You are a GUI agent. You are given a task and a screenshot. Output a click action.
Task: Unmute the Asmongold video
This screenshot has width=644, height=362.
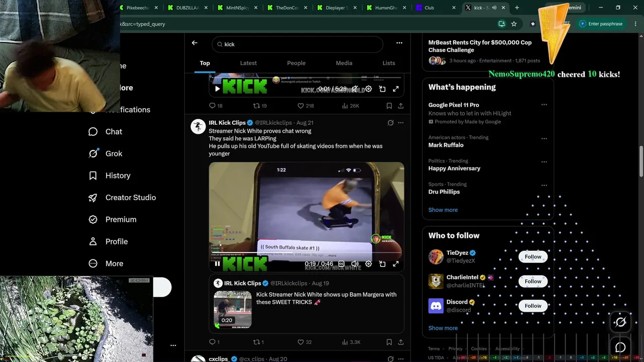355,89
